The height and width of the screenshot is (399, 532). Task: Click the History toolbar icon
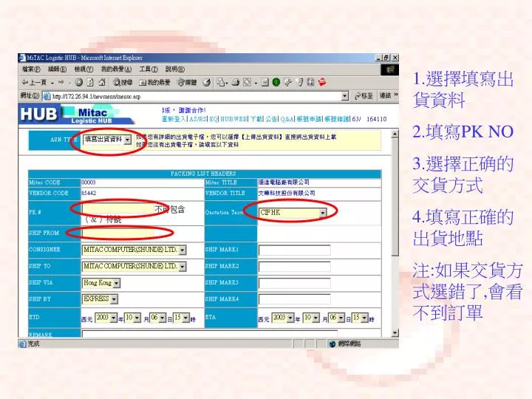point(207,83)
